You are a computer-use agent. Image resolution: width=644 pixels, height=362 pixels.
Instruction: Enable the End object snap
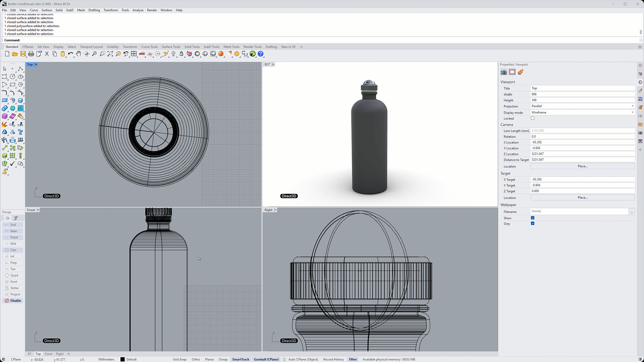tap(13, 225)
